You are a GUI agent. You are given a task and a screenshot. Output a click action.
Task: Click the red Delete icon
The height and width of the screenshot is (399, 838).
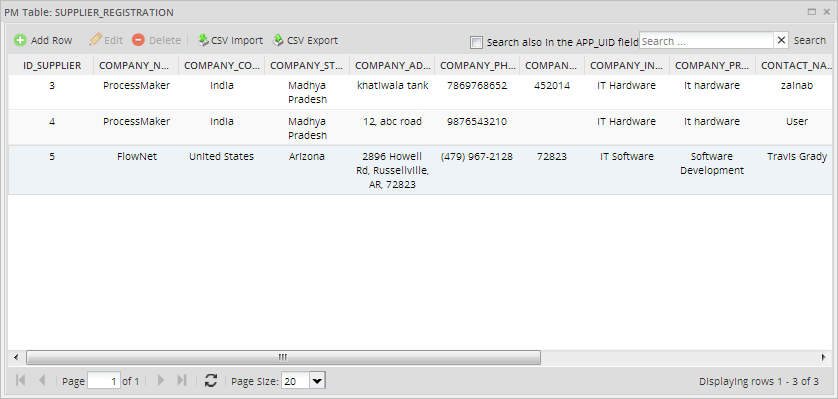pos(138,40)
